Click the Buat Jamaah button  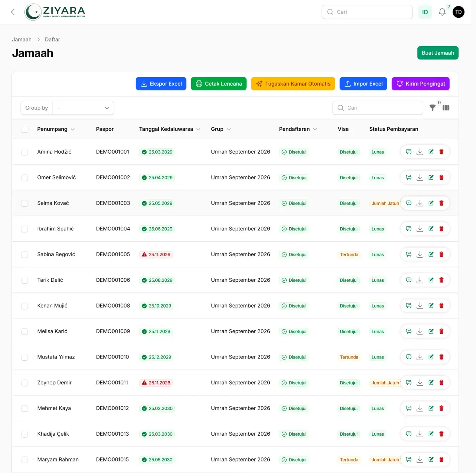[438, 53]
